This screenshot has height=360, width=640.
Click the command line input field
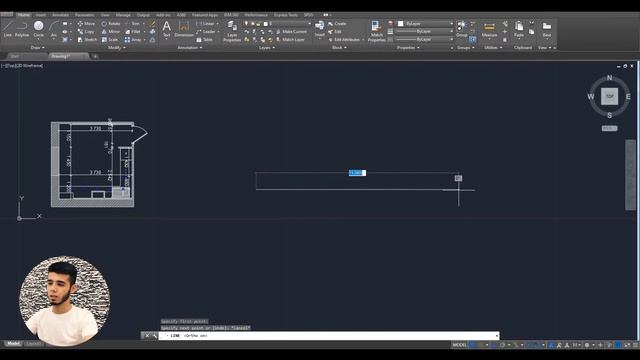tap(329, 336)
